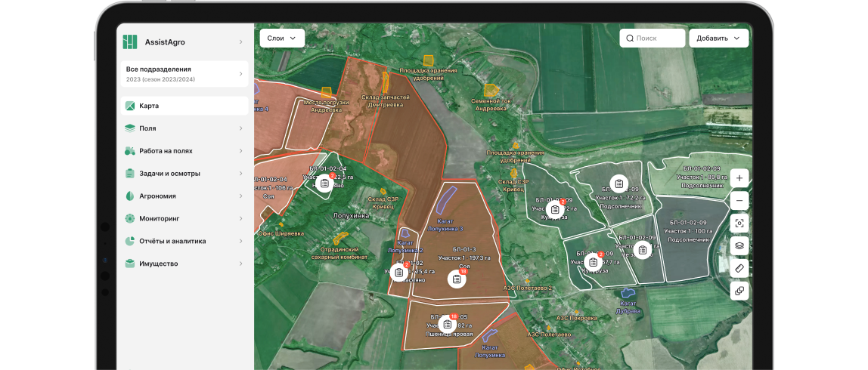Click the Кагат Лопухинка 3 map label
The image size is (868, 370).
click(x=445, y=224)
